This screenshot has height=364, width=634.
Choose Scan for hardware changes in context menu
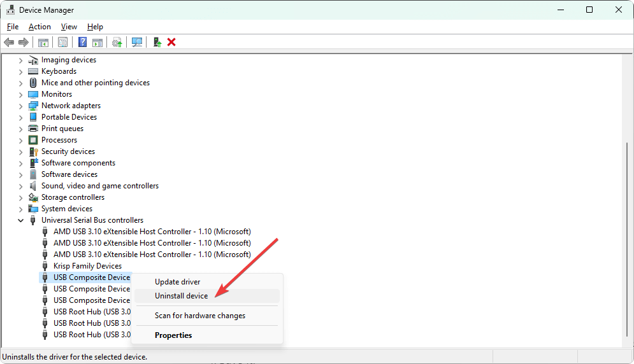pos(206,316)
